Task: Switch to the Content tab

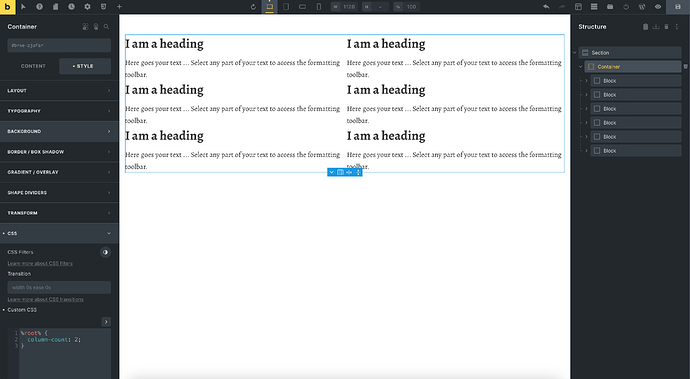Action: pos(33,66)
